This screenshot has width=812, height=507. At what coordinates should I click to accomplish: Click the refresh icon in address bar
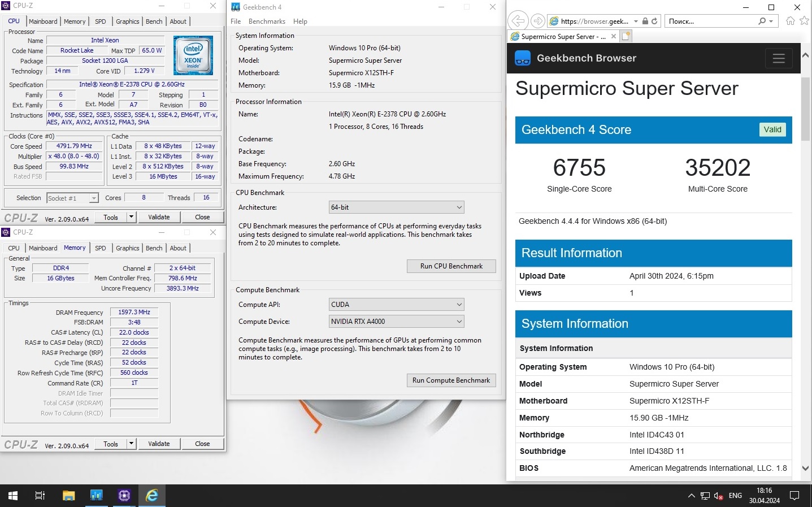654,21
